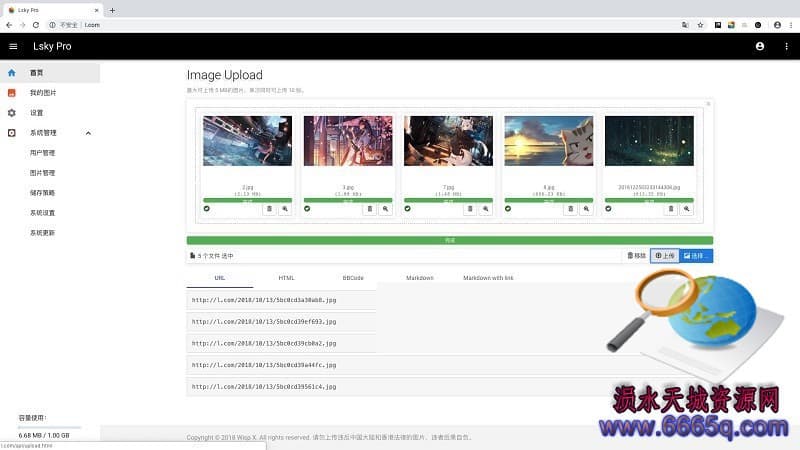Click the 上传 upload button
This screenshot has width=800, height=450.
665,256
